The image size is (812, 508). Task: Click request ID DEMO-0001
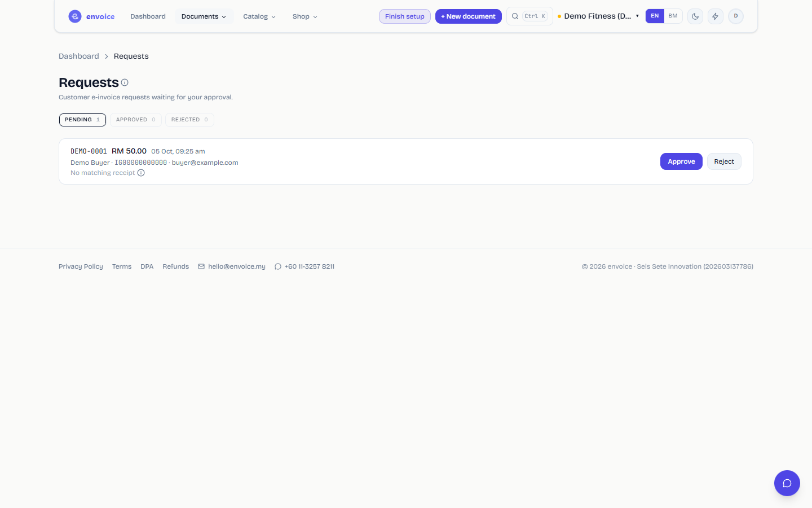coord(89,151)
